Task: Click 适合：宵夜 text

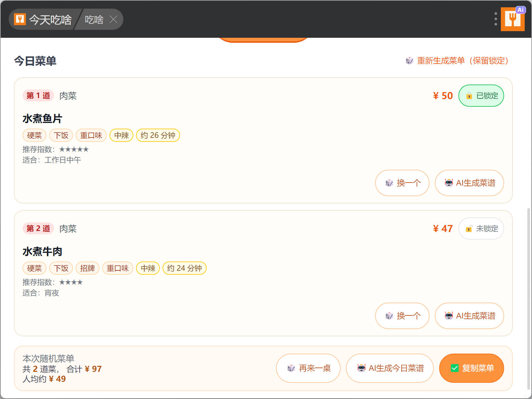Action: (41, 293)
